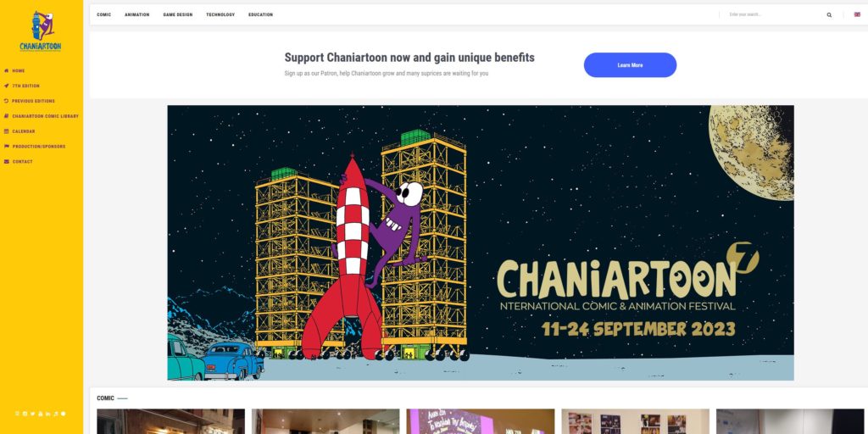868x434 pixels.
Task: Go to Calendar in sidebar menu
Action: [x=23, y=131]
